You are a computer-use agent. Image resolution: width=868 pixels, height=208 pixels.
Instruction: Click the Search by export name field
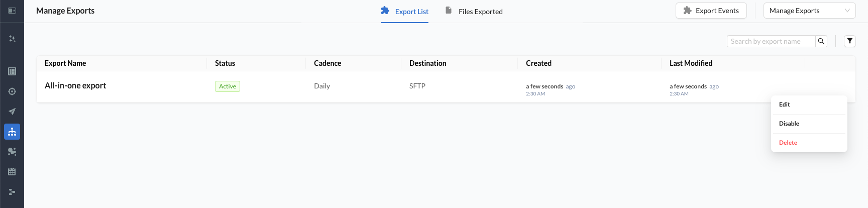coord(771,41)
